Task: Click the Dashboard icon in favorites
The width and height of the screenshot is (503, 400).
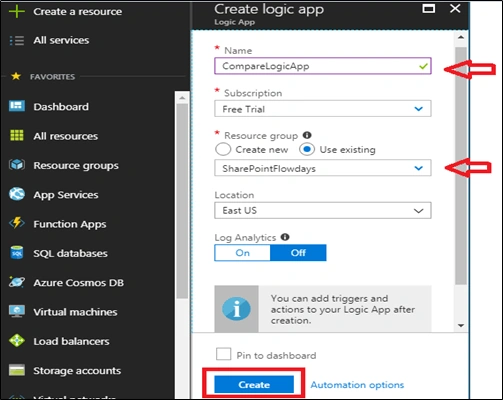Action: pyautogui.click(x=17, y=106)
